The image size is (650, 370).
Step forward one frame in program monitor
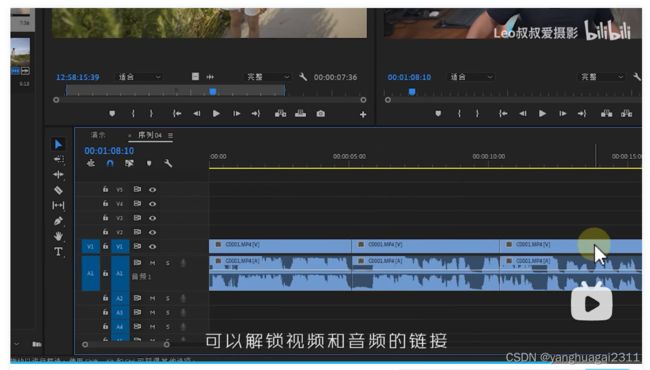click(x=563, y=114)
